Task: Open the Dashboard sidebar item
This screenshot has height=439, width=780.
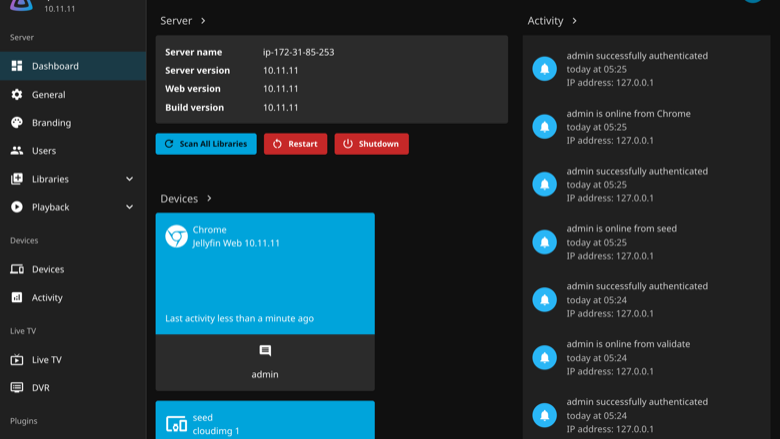Action: (x=73, y=66)
